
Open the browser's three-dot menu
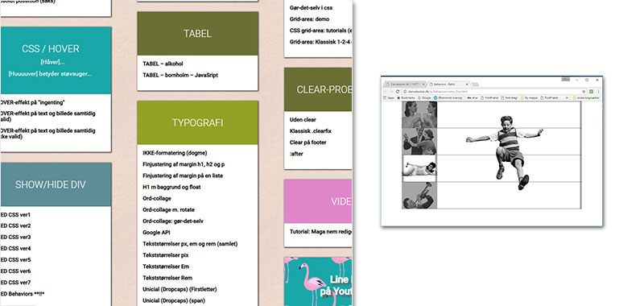coord(598,92)
